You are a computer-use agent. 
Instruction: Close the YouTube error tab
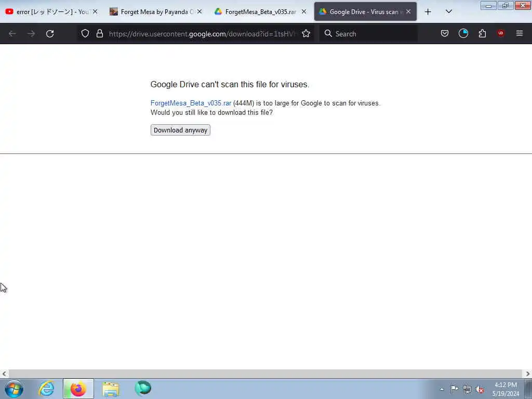tap(95, 12)
